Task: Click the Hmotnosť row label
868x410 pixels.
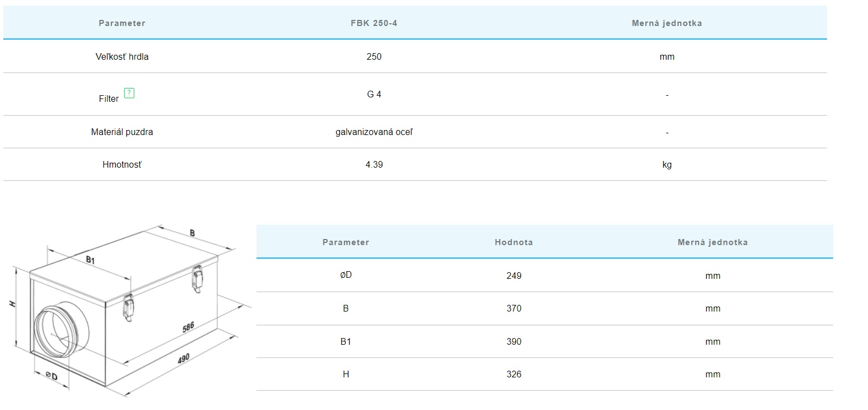Action: click(122, 164)
